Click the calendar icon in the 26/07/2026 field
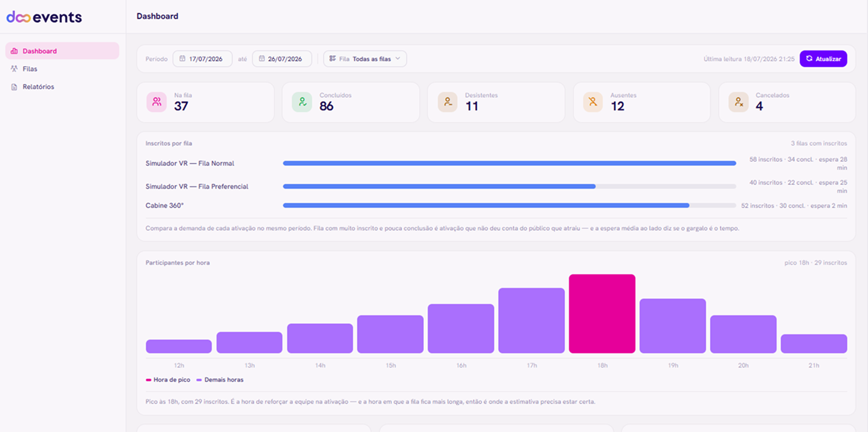The image size is (868, 432). [262, 59]
